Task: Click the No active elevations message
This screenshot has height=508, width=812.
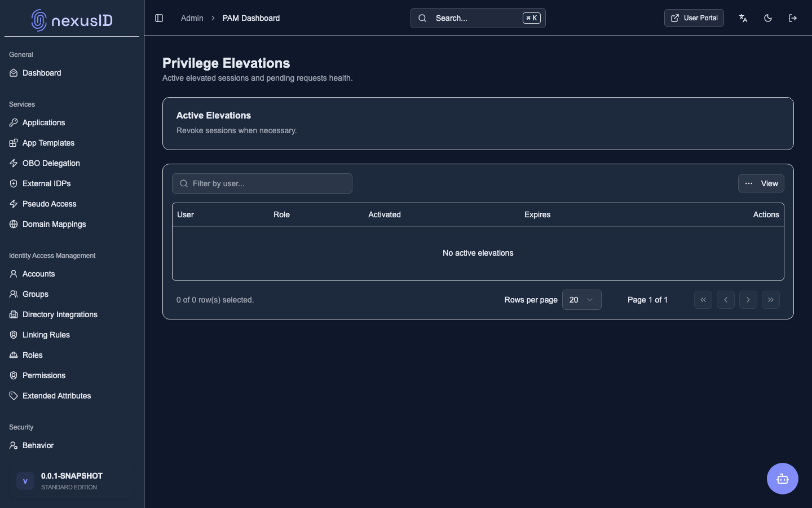Action: click(x=478, y=253)
